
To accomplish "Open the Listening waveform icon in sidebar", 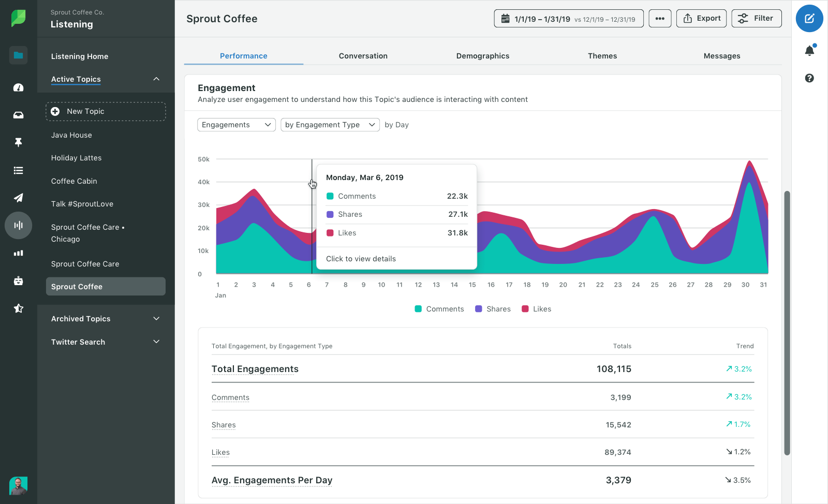I will click(19, 225).
